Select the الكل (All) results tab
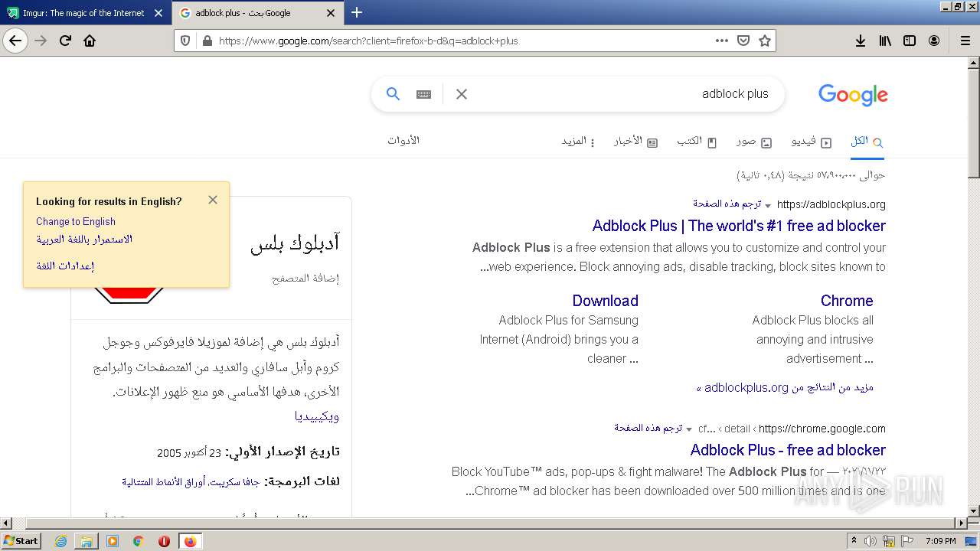 pyautogui.click(x=867, y=142)
